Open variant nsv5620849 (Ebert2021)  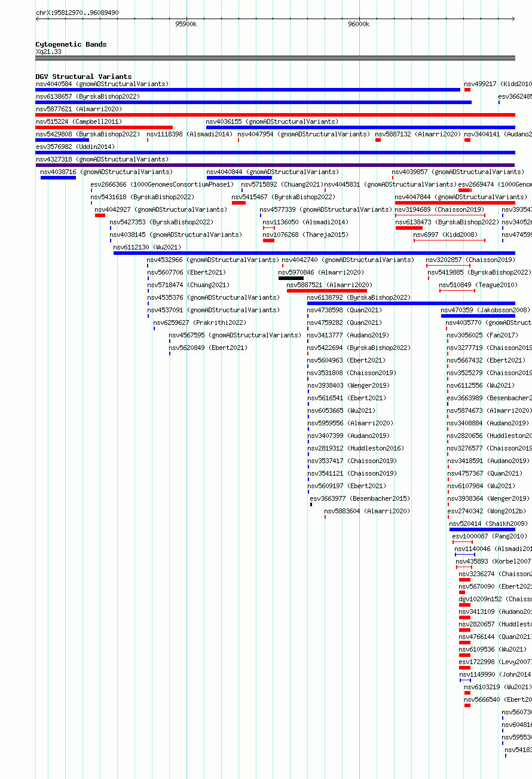208,348
